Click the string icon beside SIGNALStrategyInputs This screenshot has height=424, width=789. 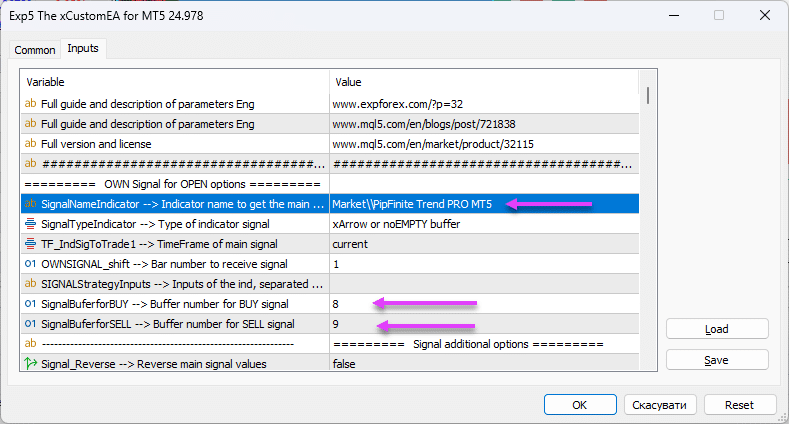[x=30, y=284]
